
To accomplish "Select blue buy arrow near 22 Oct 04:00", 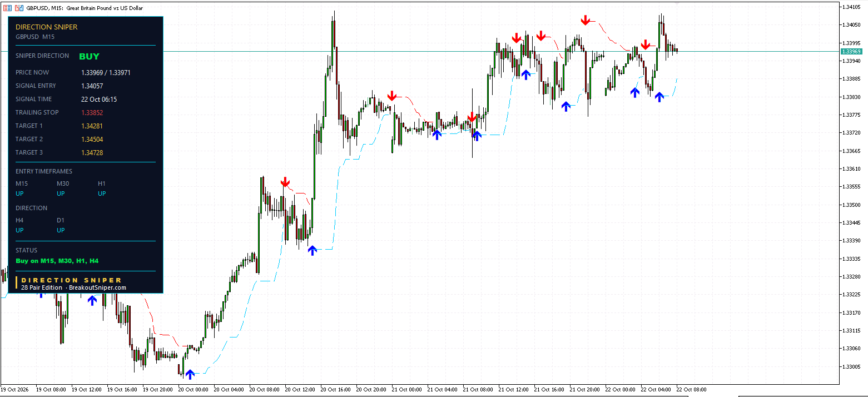I will point(659,97).
